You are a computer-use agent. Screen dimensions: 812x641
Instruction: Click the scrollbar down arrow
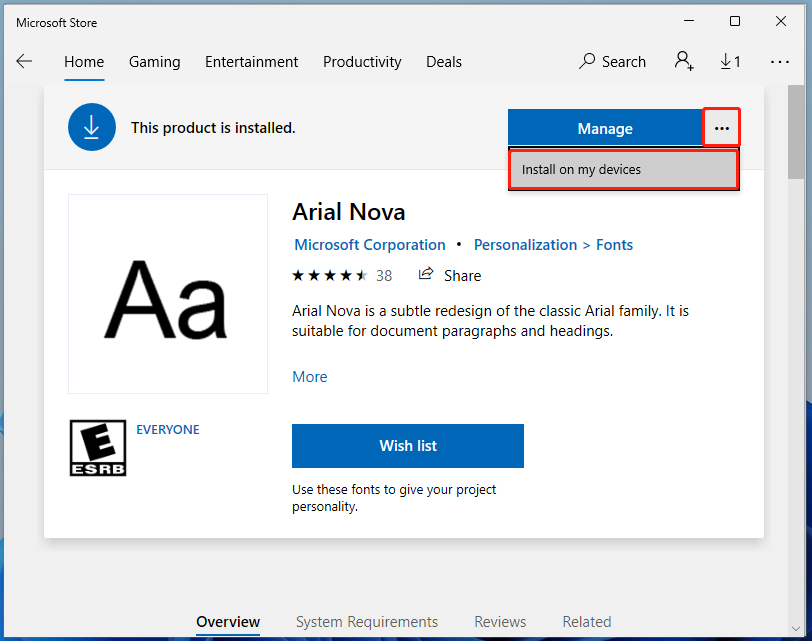[x=796, y=629]
